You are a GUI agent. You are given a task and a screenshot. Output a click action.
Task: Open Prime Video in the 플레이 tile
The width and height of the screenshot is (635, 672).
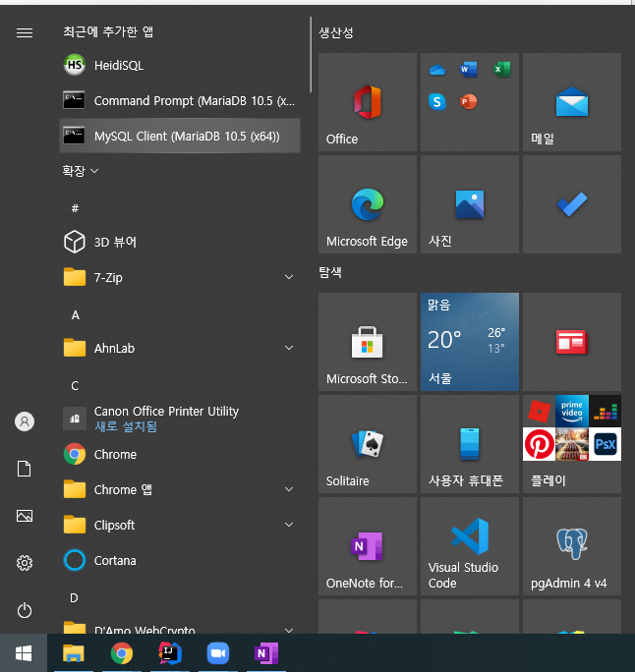[x=572, y=412]
